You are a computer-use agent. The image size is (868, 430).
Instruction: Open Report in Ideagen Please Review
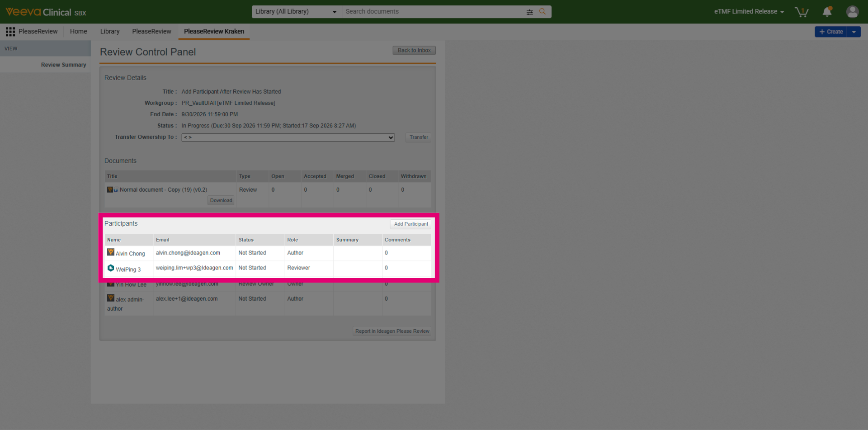click(x=392, y=331)
